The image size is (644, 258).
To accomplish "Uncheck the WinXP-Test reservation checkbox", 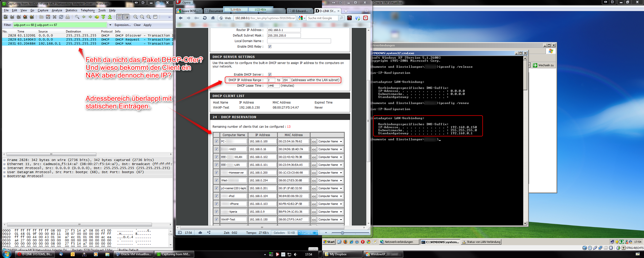I will coord(216,219).
